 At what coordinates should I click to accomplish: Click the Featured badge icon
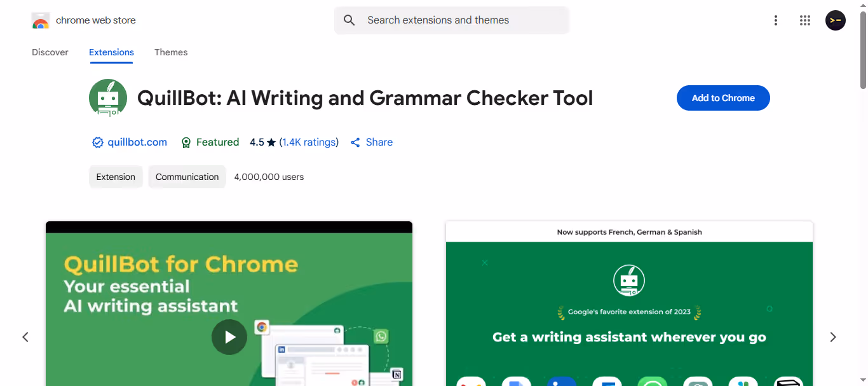186,142
